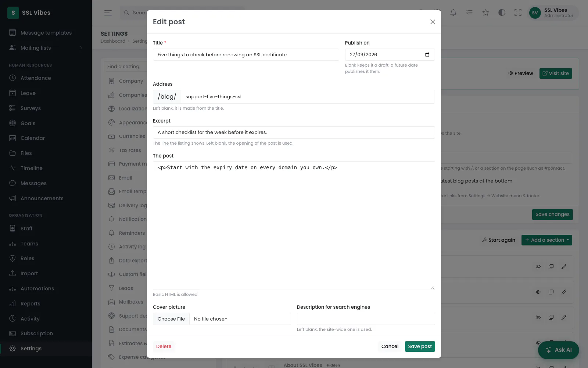Delete this blog post
The height and width of the screenshot is (368, 588).
[164, 346]
